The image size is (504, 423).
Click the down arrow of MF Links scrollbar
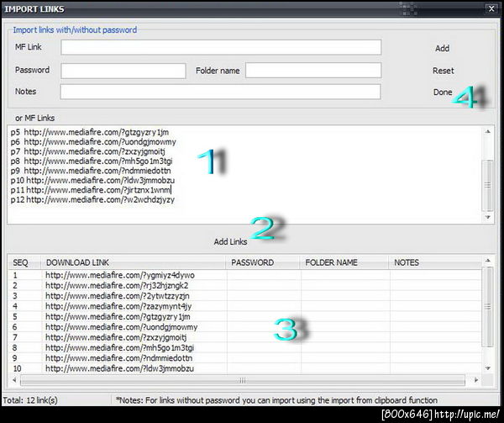tap(487, 217)
